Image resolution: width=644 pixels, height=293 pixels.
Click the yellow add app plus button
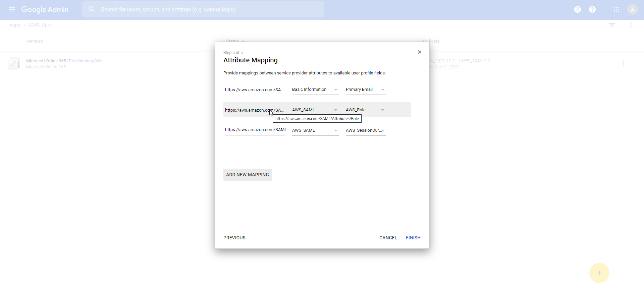[599, 273]
